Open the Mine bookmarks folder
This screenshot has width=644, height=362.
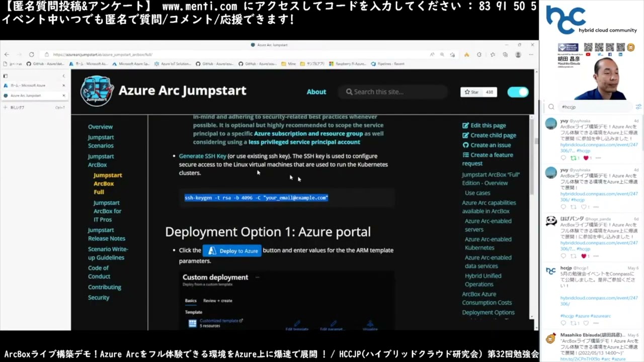pyautogui.click(x=289, y=64)
